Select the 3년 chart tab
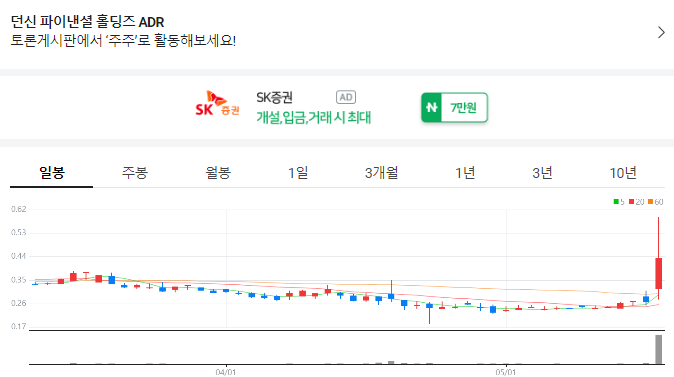 click(542, 173)
